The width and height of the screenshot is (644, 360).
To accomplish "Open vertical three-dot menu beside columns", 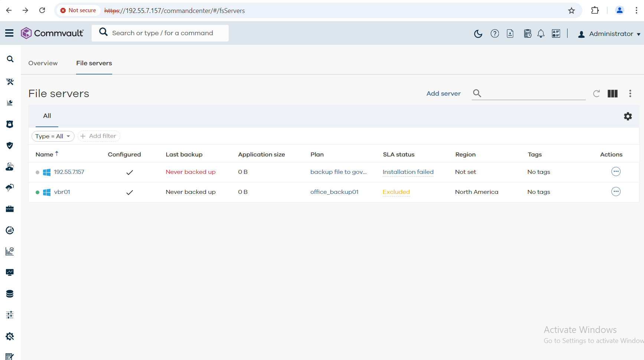I will coord(630,93).
